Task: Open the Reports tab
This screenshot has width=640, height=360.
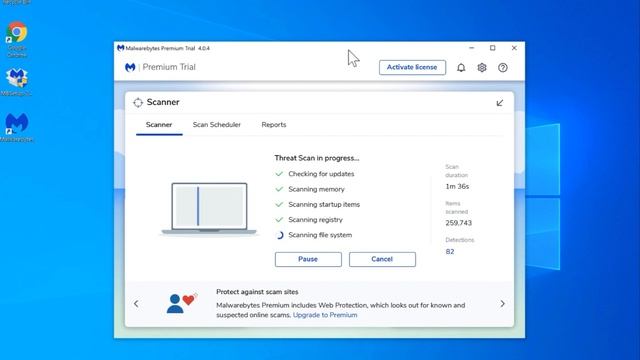Action: [x=274, y=125]
